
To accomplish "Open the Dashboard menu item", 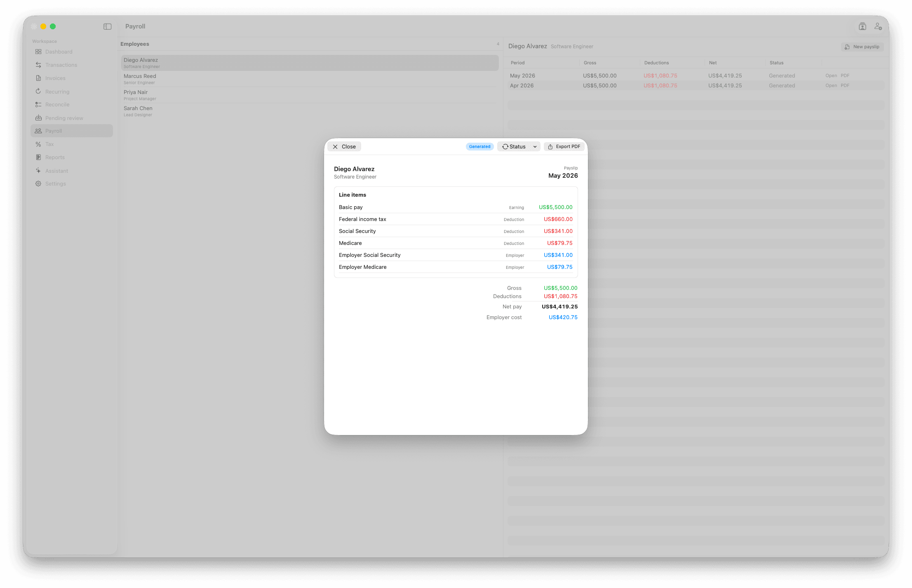I will click(72, 52).
